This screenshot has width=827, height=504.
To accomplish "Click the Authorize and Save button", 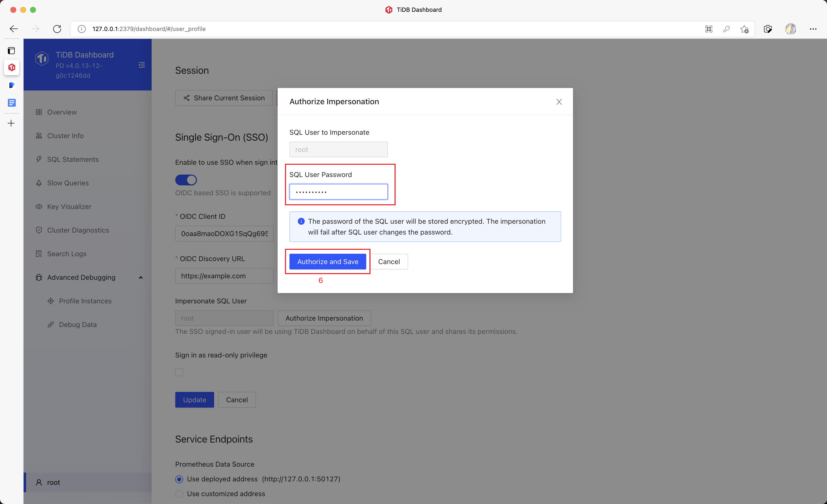I will [328, 262].
